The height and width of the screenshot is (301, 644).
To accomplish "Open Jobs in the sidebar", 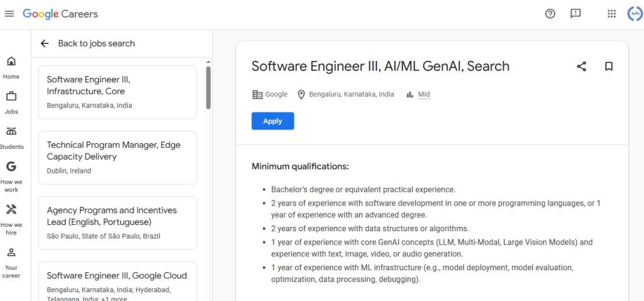I will [11, 102].
